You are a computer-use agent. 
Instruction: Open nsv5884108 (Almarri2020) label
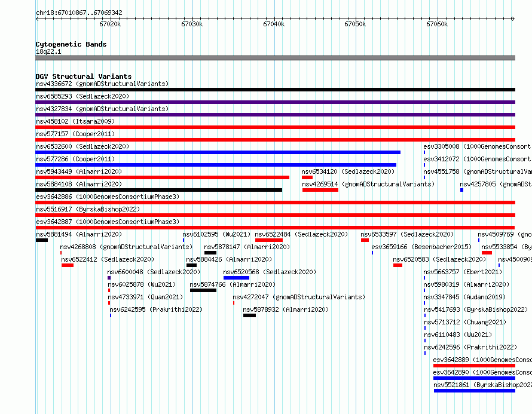point(79,184)
